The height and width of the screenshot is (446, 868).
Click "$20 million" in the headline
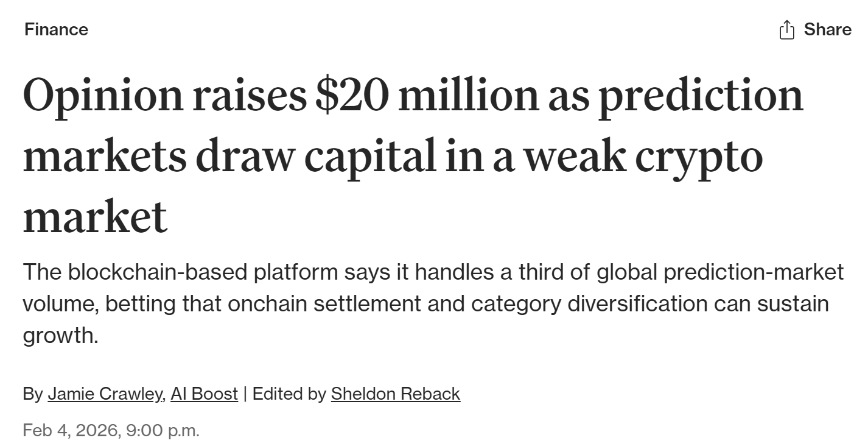pos(426,96)
